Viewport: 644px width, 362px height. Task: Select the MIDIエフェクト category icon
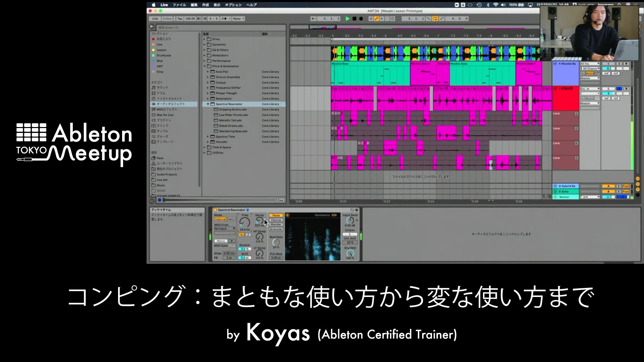(153, 110)
